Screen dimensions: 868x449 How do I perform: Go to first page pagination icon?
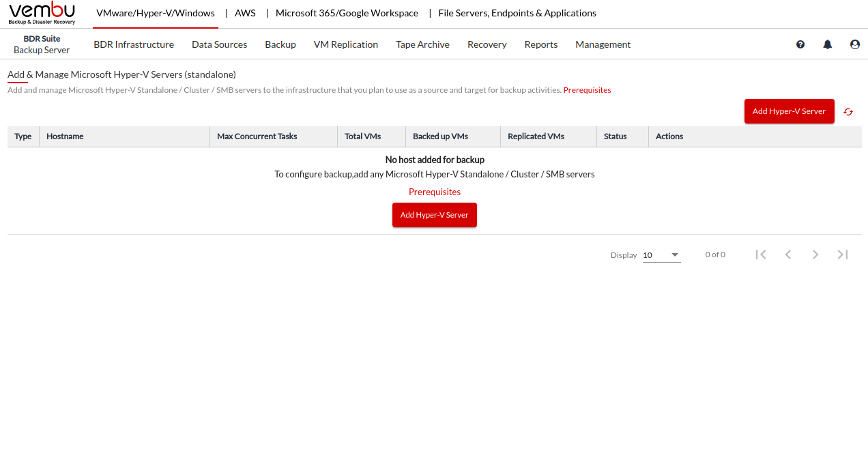click(x=761, y=255)
